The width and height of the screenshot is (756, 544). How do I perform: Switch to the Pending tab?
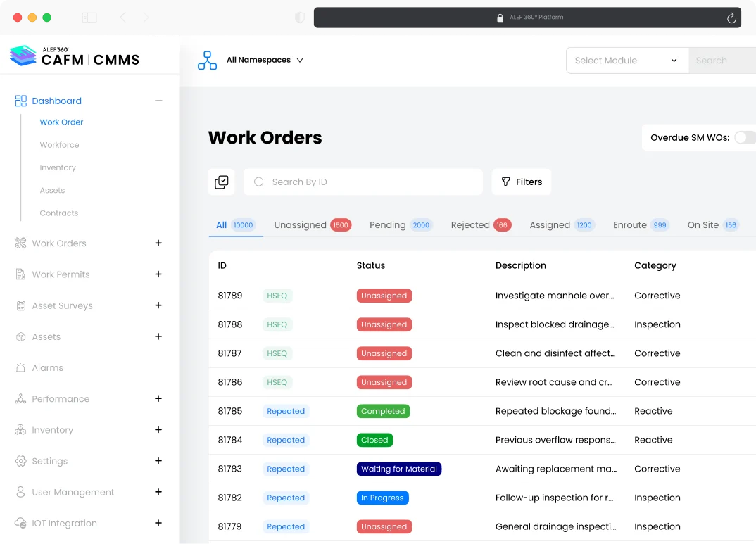[x=401, y=225]
